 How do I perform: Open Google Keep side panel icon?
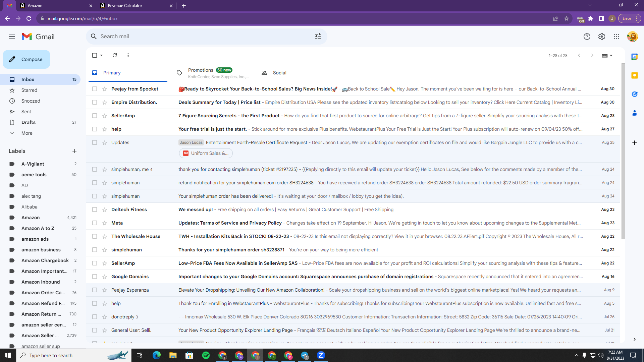635,75
